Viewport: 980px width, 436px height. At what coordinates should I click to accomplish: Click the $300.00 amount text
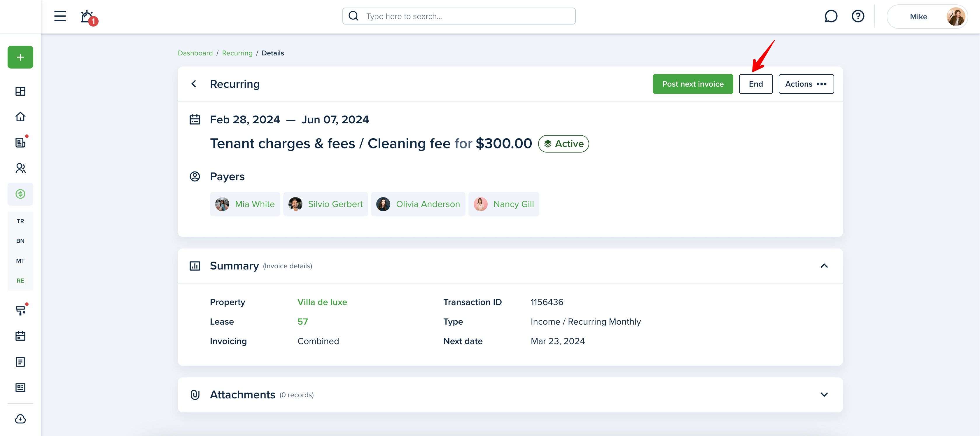[504, 143]
